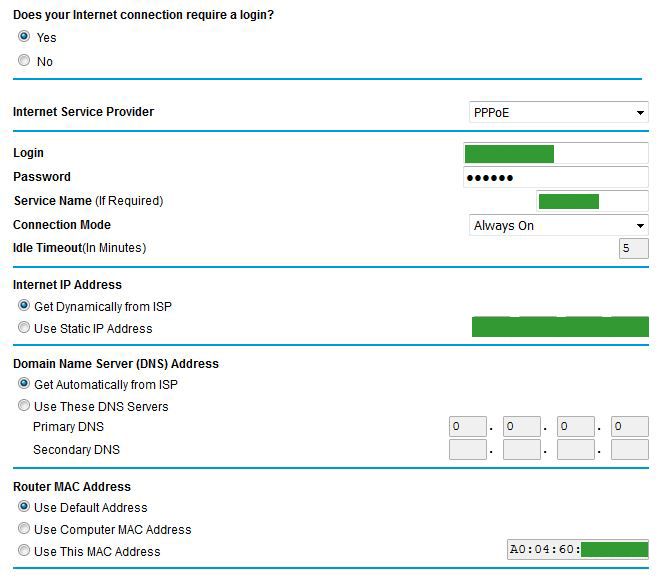This screenshot has width=662, height=581.
Task: Select Yes for login requirement
Action: 24,37
